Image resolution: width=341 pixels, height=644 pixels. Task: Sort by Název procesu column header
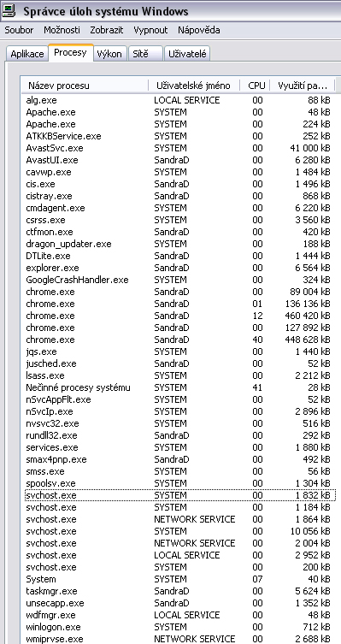(x=85, y=86)
